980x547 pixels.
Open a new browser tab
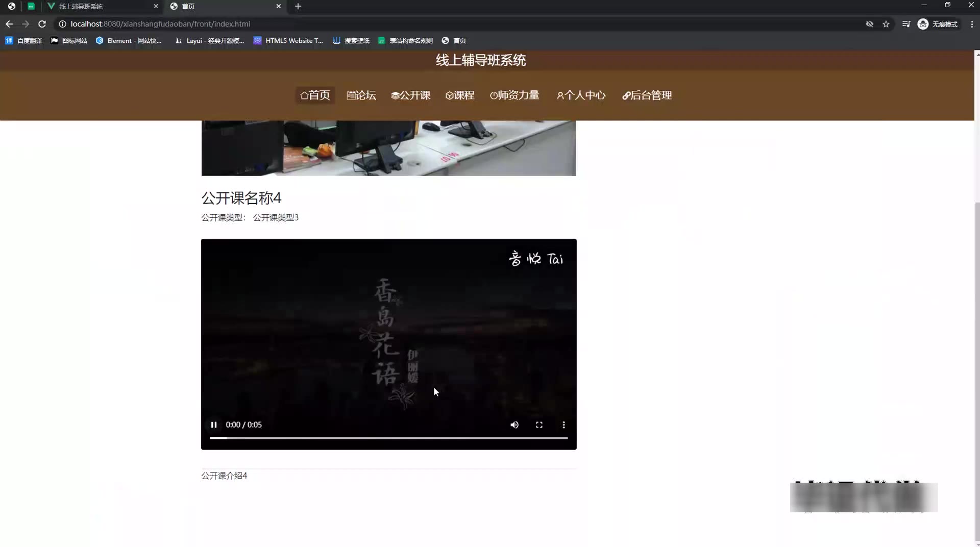298,6
